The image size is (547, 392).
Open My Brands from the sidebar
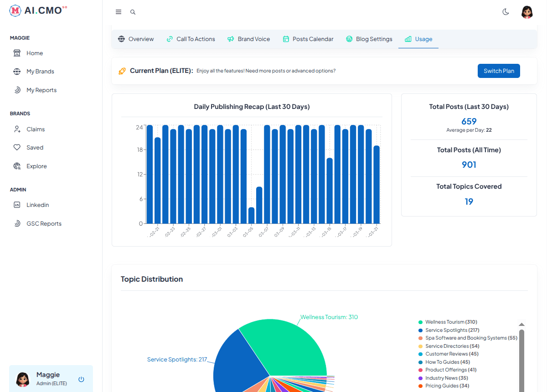(x=41, y=71)
